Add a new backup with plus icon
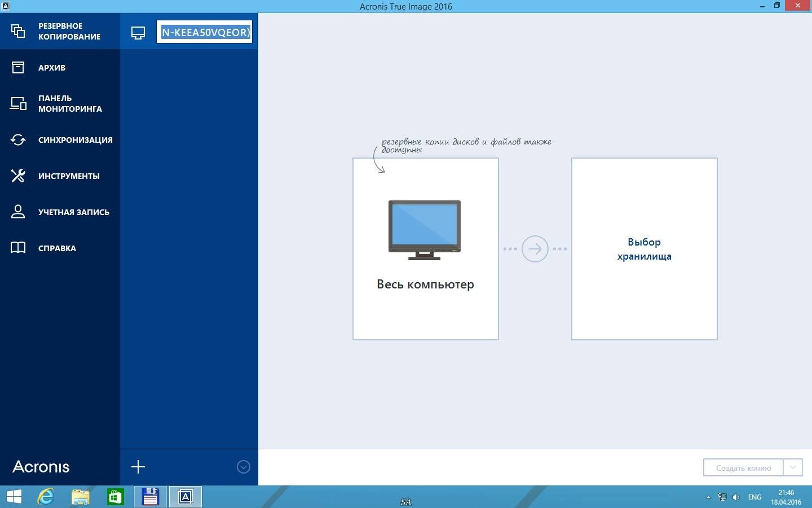Screen dimensions: 812x508 coord(138,467)
